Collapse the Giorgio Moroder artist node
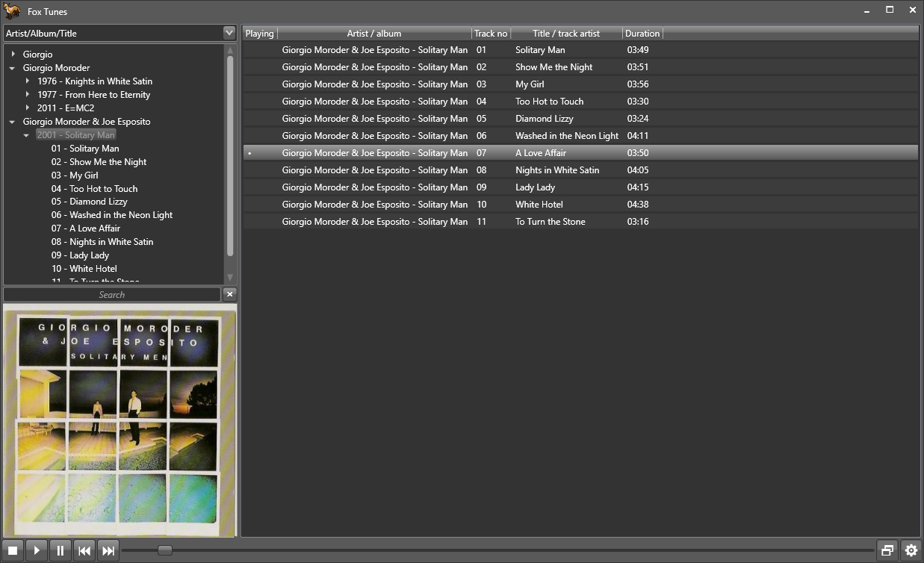 13,68
